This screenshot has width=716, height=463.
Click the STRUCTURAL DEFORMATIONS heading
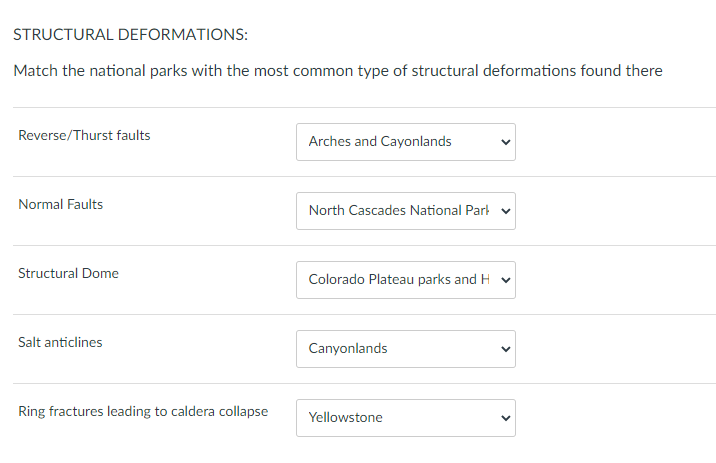tap(130, 34)
